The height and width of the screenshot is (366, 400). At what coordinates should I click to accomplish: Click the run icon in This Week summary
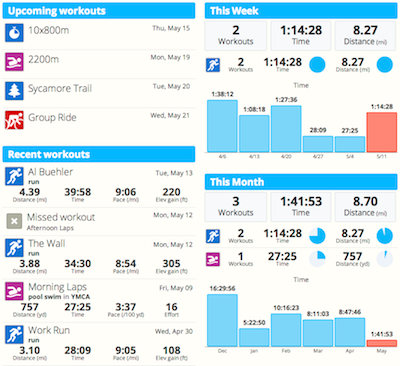pyautogui.click(x=213, y=65)
